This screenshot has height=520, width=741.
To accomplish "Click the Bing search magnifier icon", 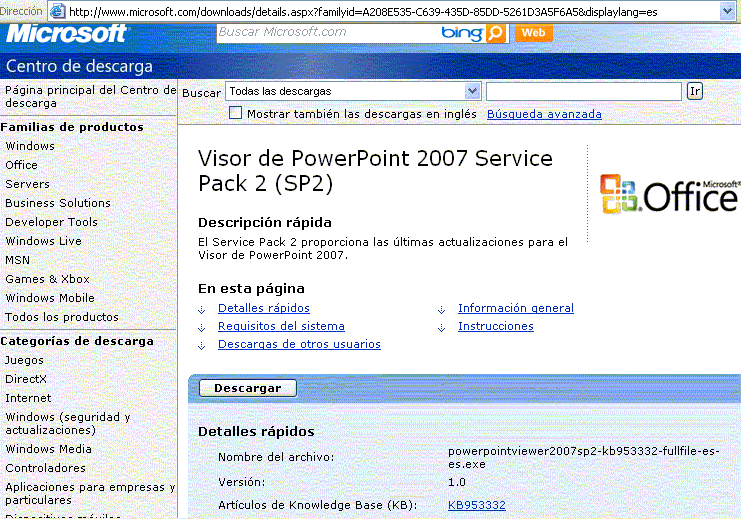I will (496, 33).
